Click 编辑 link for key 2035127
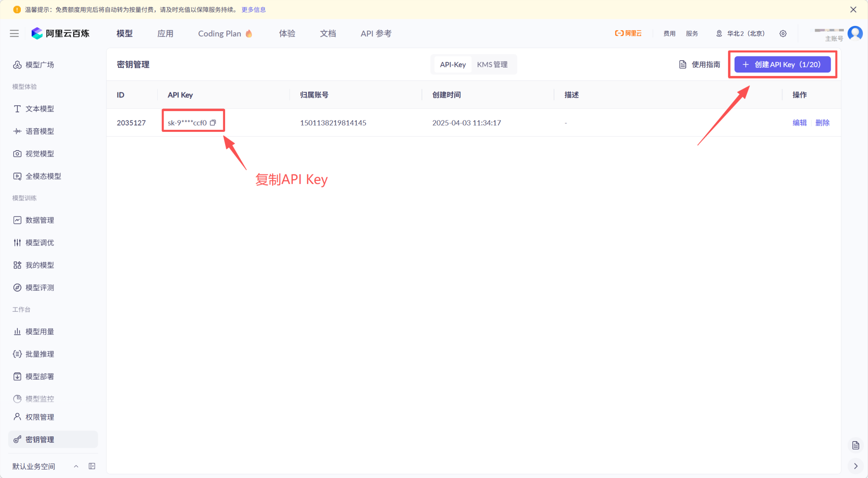Image resolution: width=868 pixels, height=478 pixels. (x=799, y=123)
